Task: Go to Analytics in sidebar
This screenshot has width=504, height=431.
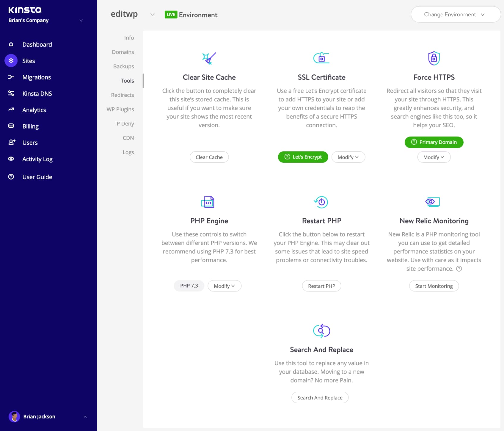Action: (34, 110)
